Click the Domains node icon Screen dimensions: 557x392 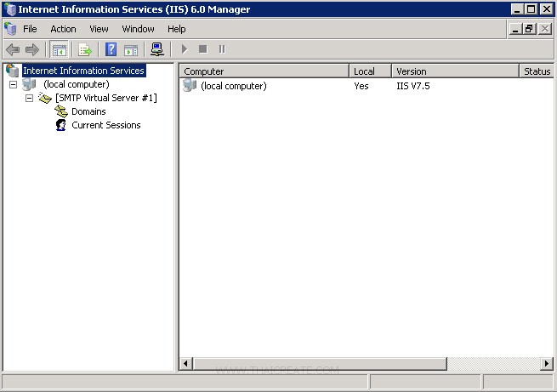(61, 111)
